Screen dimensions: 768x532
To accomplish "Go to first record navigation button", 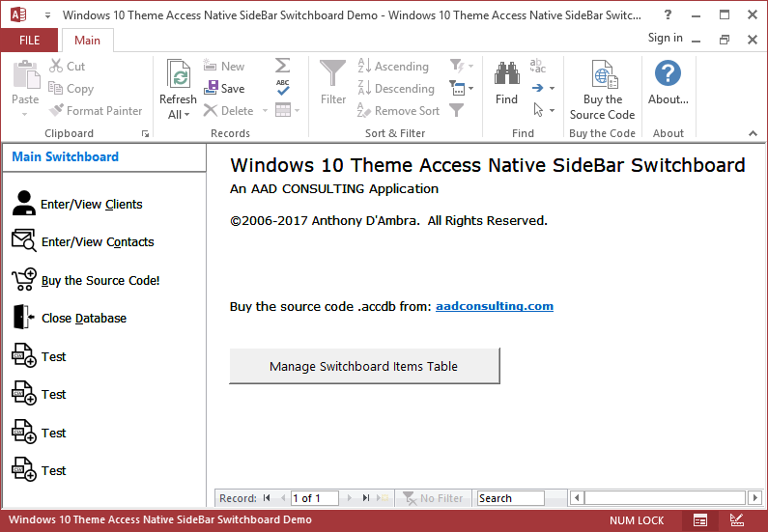I will [267, 498].
